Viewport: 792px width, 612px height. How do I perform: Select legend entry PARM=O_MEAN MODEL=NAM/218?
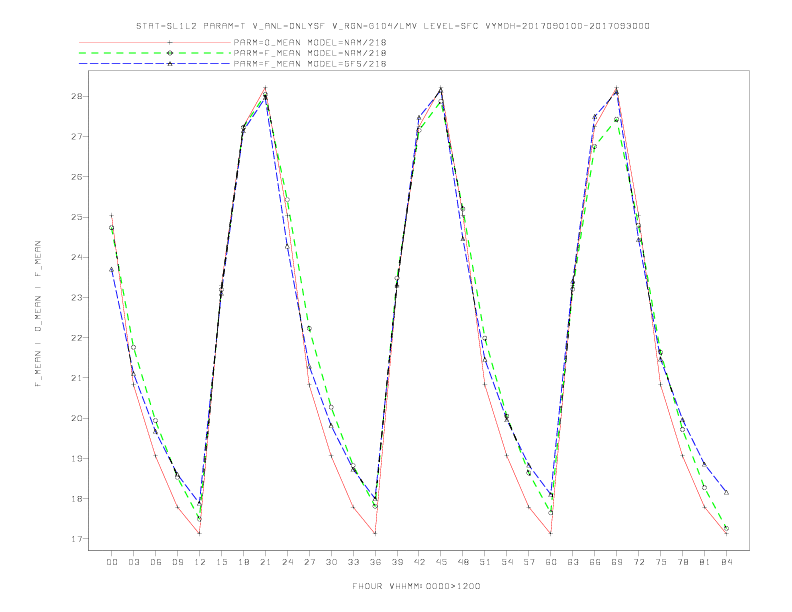point(310,43)
